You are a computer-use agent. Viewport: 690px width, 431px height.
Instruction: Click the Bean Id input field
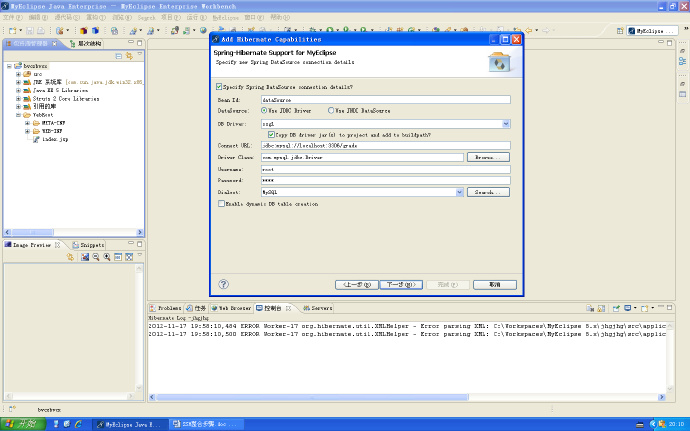point(385,100)
